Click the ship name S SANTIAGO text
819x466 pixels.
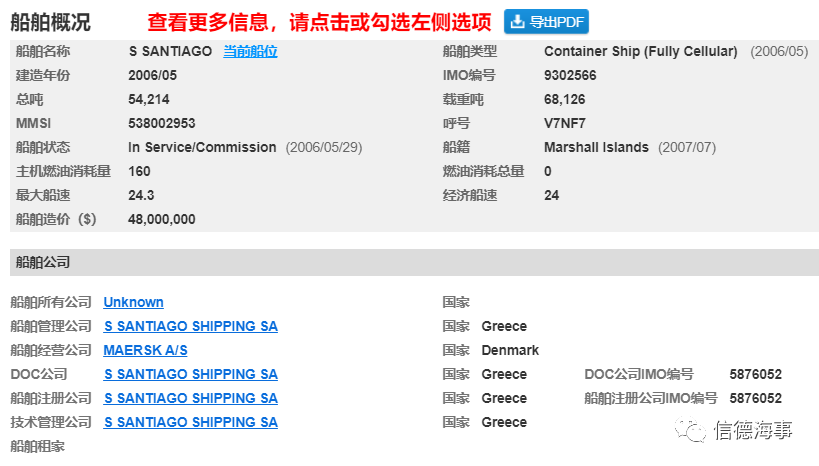pyautogui.click(x=170, y=51)
